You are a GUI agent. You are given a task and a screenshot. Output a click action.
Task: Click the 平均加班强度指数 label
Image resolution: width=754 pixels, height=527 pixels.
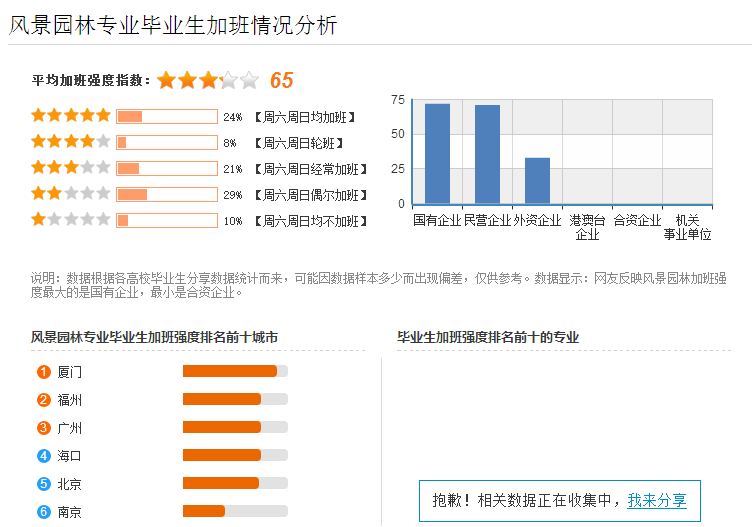point(91,80)
